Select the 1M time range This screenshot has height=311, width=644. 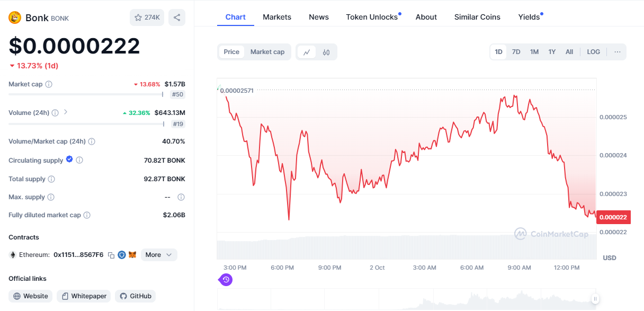coord(534,52)
